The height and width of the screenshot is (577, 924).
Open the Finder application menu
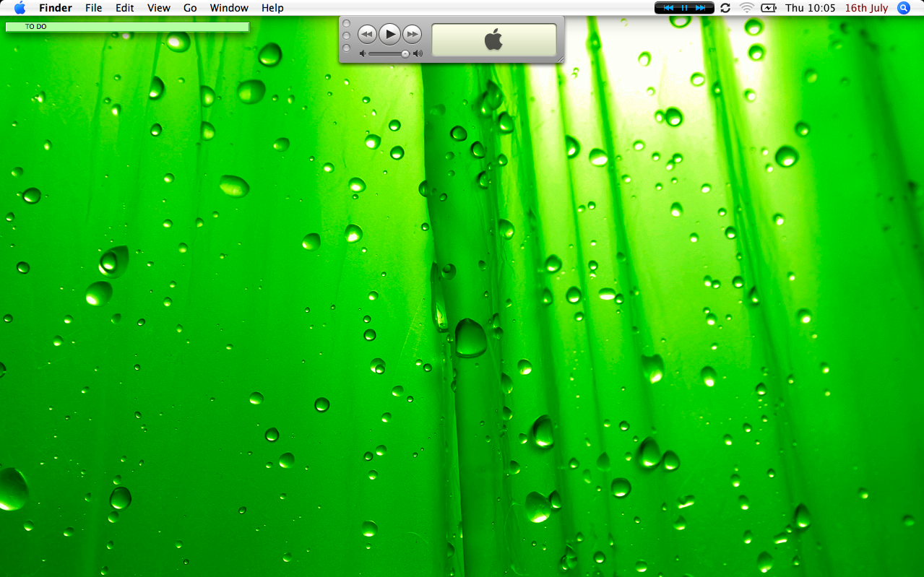tap(56, 8)
